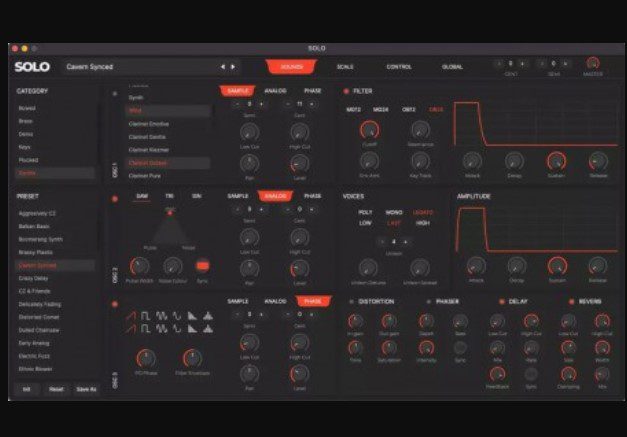
Task: Select the triangle-fill waveform icon in OSC 3 top row
Action: [x=208, y=316]
